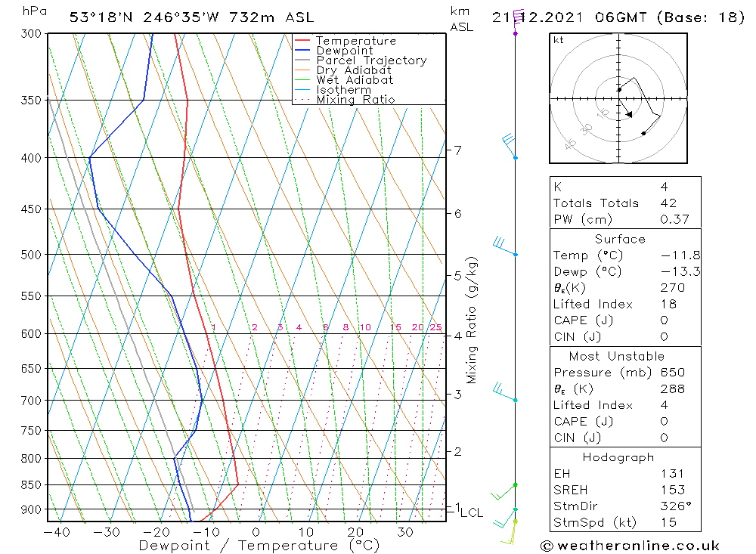Click the LCL marker label
756x554 pixels.
472,512
